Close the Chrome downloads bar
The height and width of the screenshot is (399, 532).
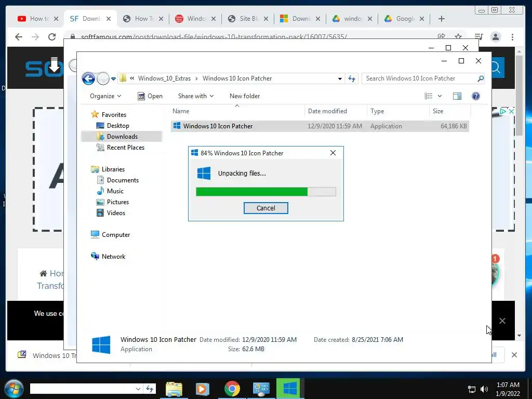[x=514, y=355]
